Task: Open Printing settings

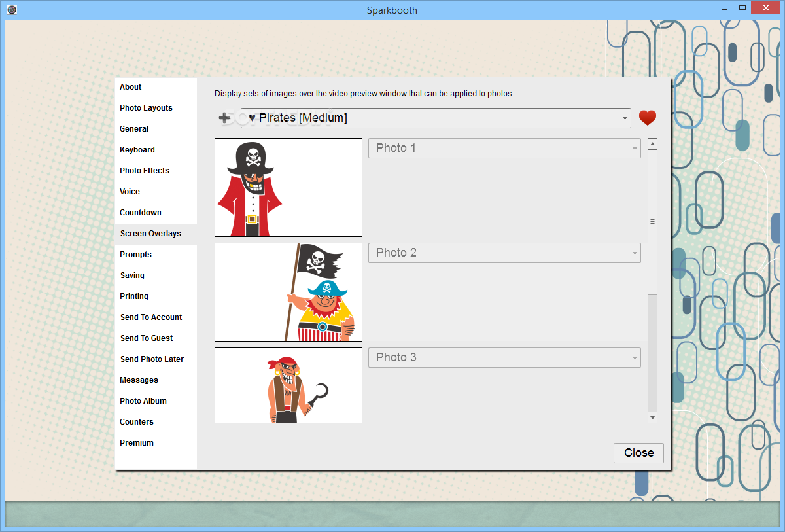Action: point(156,296)
